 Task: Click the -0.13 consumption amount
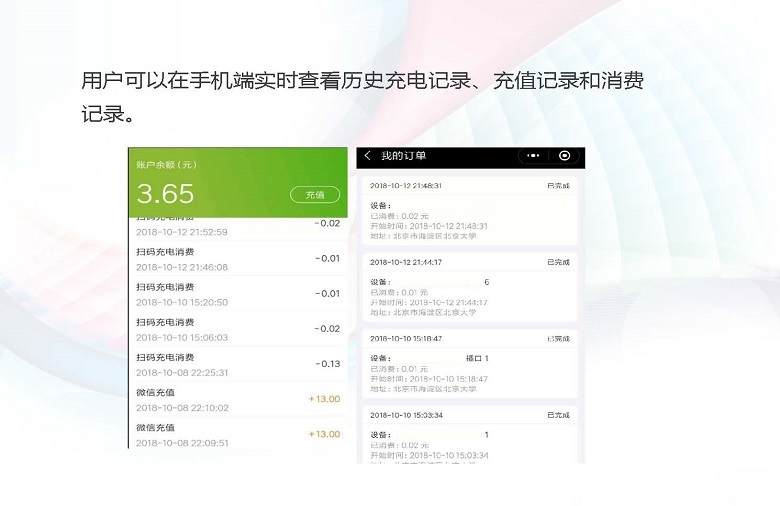click(327, 364)
